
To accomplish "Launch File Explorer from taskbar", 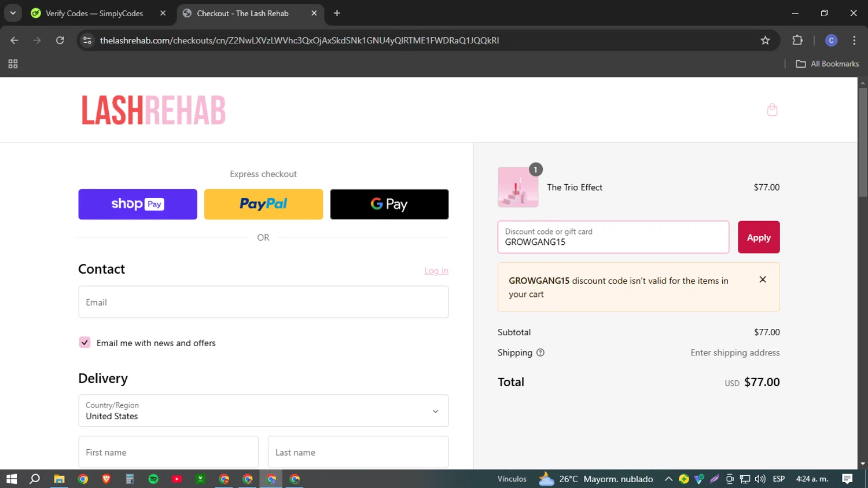I will pos(59,479).
